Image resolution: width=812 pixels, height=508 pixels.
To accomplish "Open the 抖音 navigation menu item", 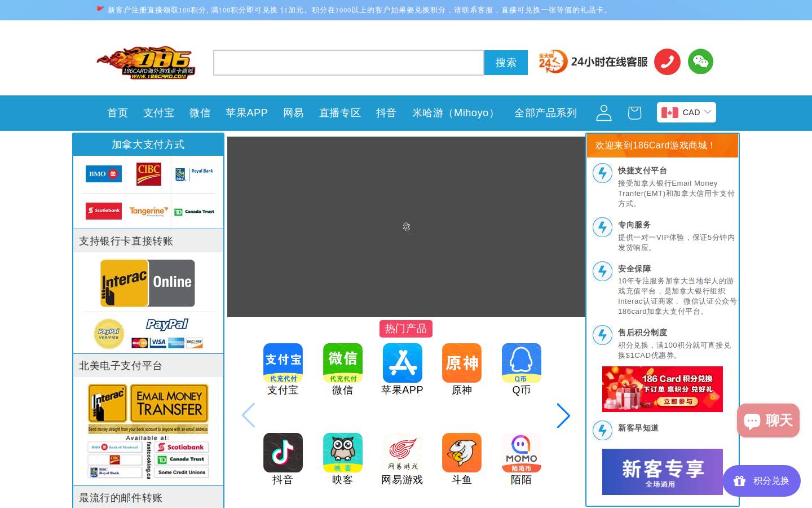I will (x=386, y=113).
